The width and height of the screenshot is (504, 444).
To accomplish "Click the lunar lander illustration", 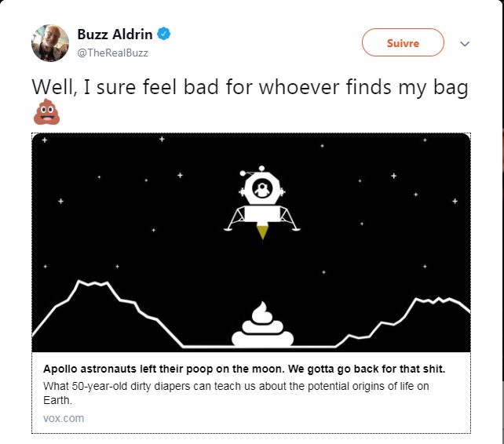I will (262, 202).
